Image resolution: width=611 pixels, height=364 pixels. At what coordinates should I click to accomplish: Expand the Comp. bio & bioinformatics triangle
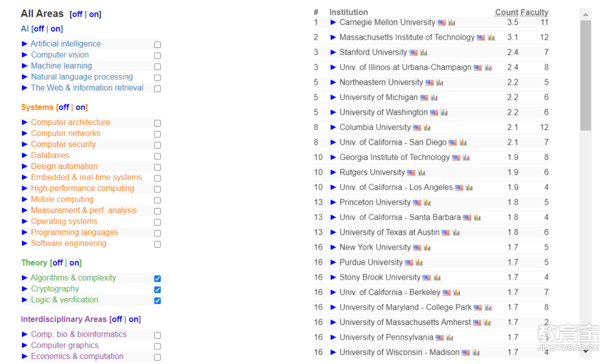[x=24, y=334]
